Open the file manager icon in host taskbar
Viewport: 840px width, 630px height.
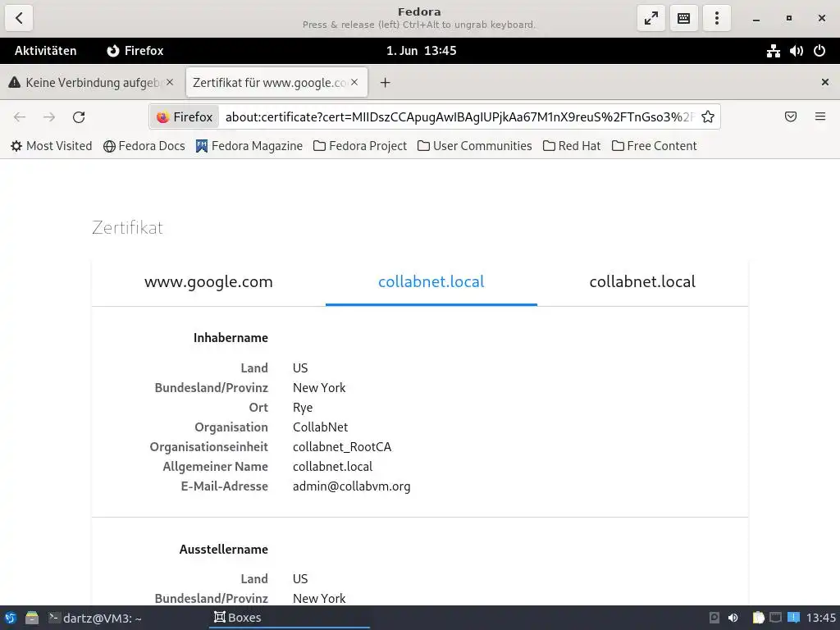click(32, 618)
